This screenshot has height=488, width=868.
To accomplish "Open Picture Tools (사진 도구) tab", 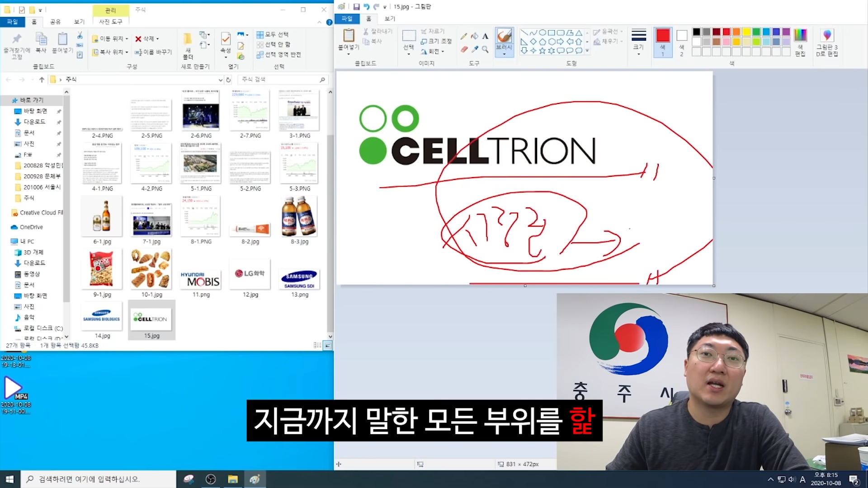I will click(x=111, y=22).
